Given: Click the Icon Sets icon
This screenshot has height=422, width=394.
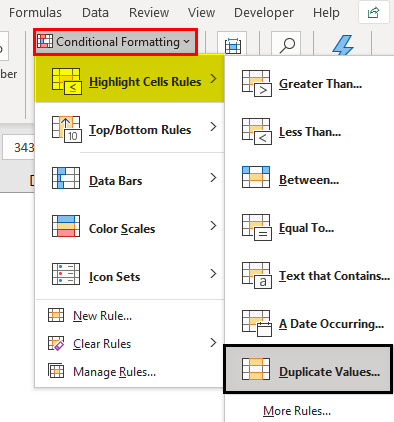Looking at the screenshot, I should (66, 274).
